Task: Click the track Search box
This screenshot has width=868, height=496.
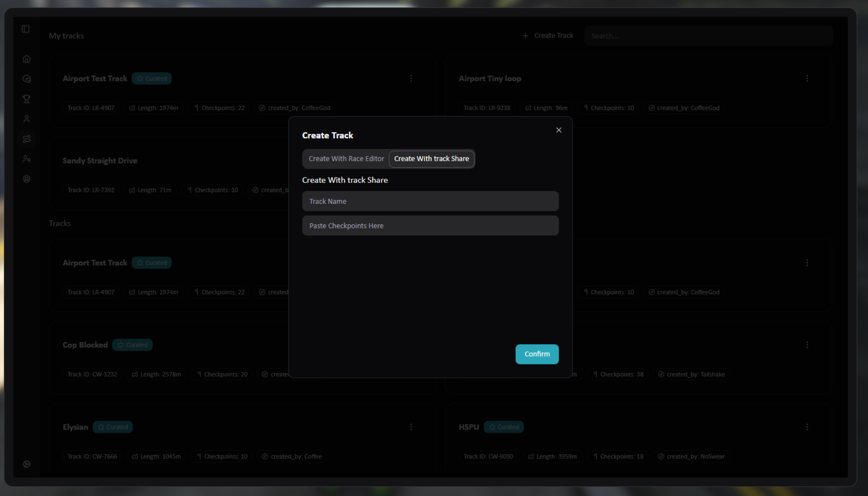Action: (x=708, y=36)
